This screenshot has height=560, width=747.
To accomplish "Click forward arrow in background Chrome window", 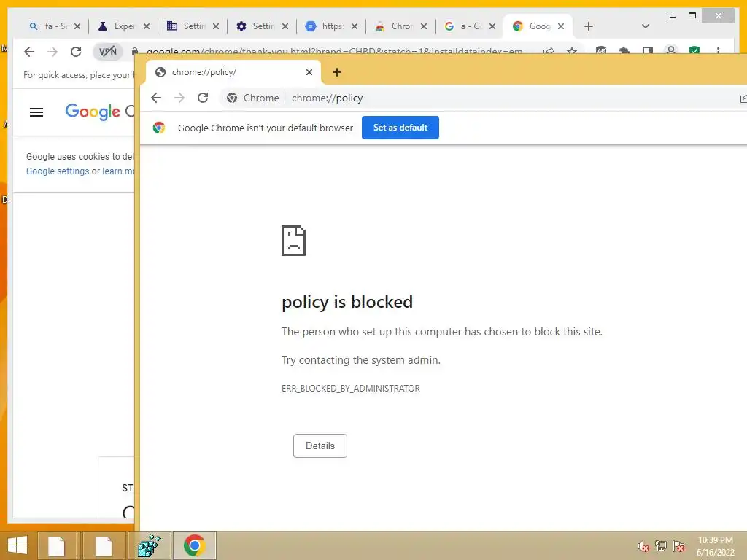I will [x=53, y=52].
